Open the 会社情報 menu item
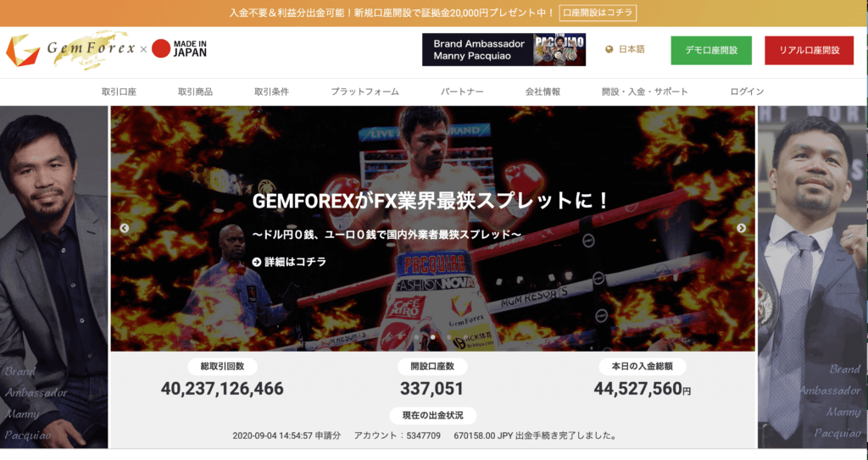This screenshot has height=460, width=868. coord(543,91)
